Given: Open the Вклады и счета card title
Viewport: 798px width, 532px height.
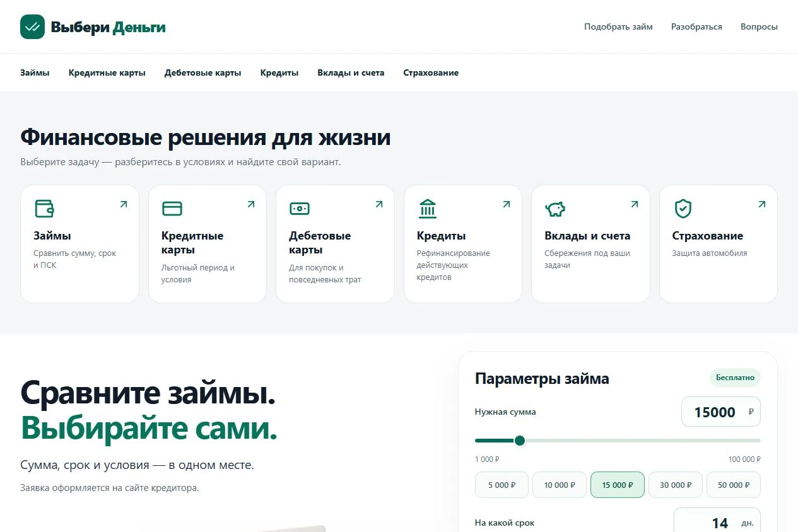Looking at the screenshot, I should point(587,236).
